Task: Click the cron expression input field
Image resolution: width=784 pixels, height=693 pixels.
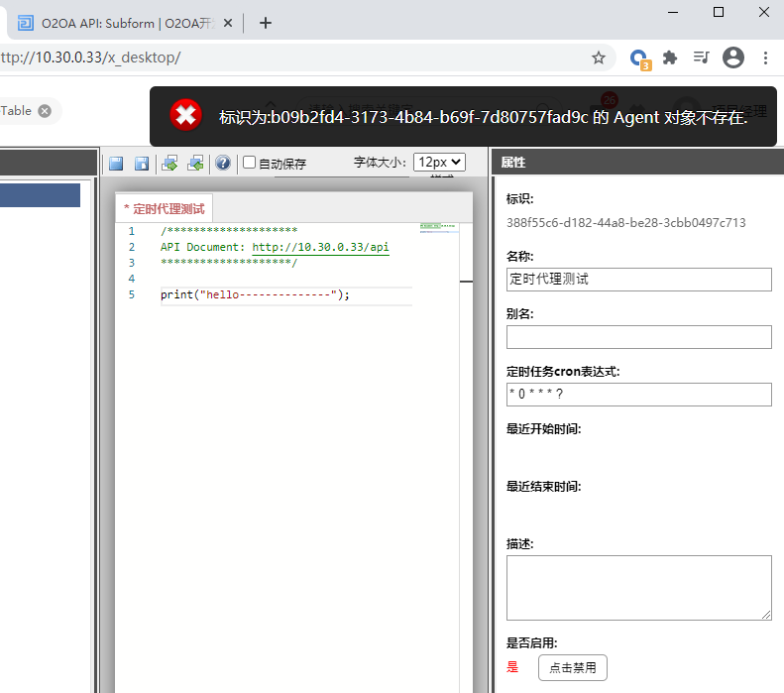Action: [x=638, y=395]
